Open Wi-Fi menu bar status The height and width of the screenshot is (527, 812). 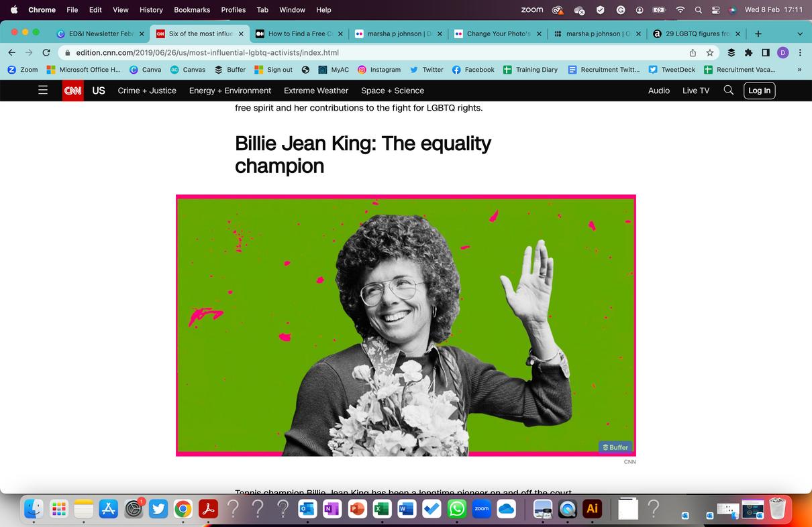click(680, 10)
